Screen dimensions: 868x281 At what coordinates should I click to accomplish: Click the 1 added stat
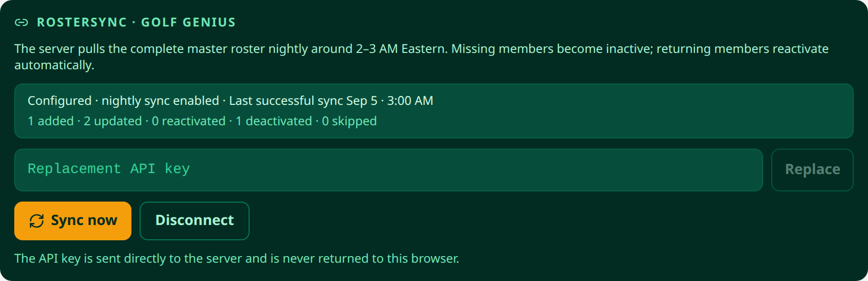51,121
